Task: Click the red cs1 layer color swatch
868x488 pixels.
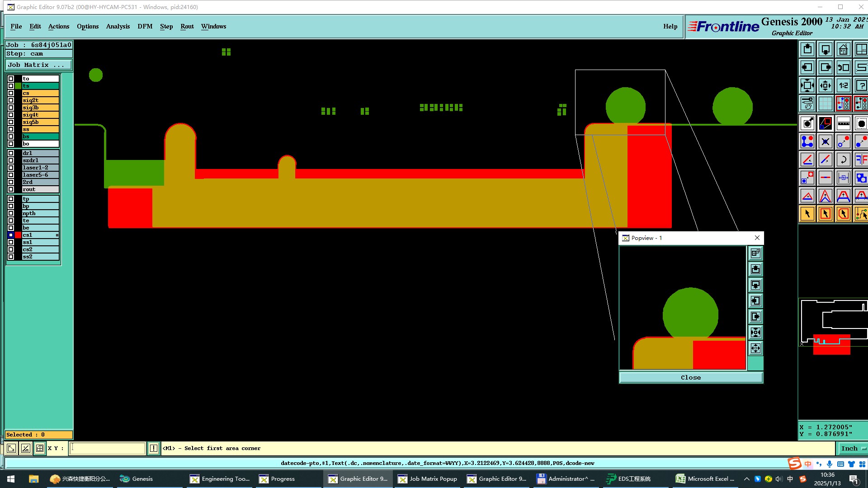Action: click(18, 235)
